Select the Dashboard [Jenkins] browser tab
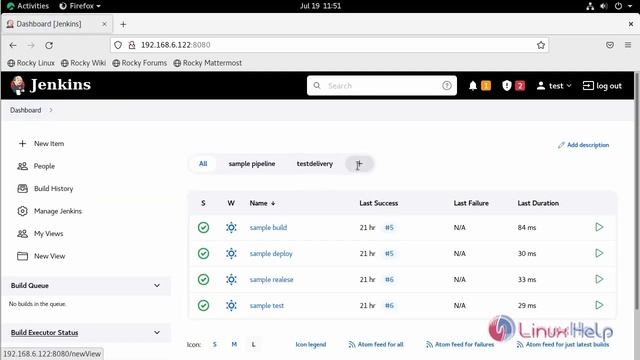 [57, 24]
